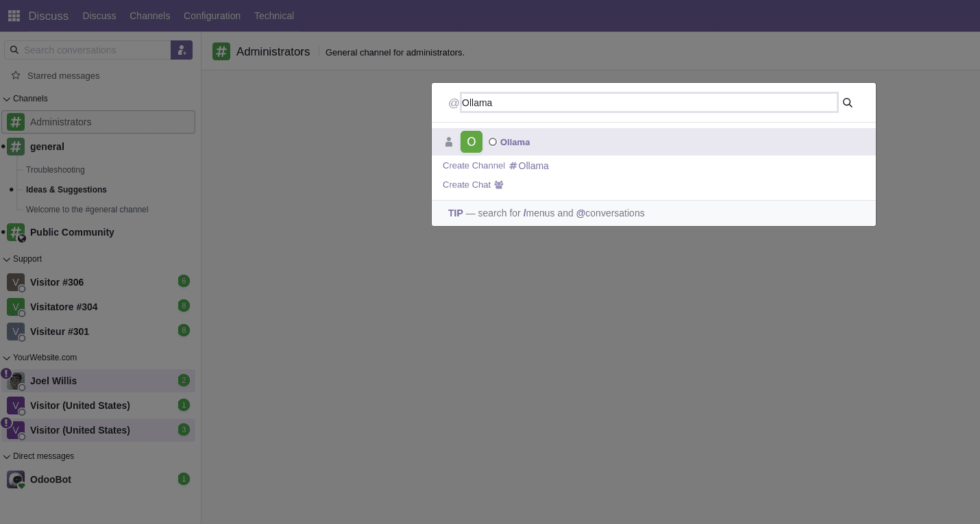Collapse the Support section
Image resolution: width=980 pixels, height=524 pixels.
tap(6, 259)
